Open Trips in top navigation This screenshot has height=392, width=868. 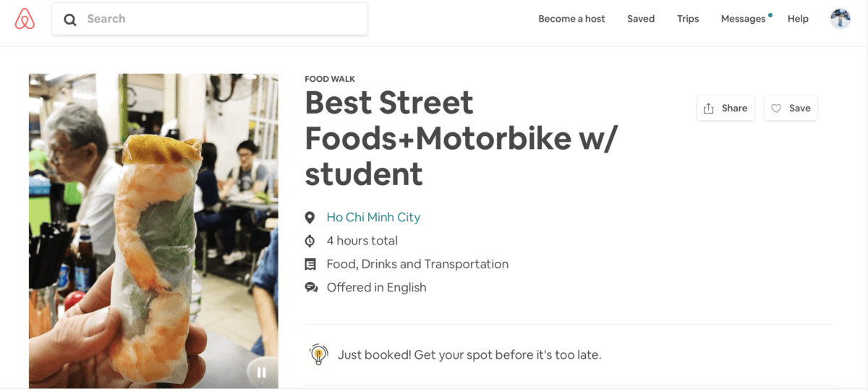(688, 19)
